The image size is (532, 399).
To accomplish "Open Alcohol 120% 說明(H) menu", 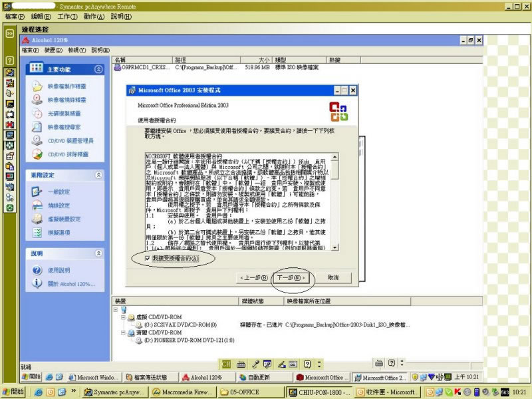I will tap(100, 51).
